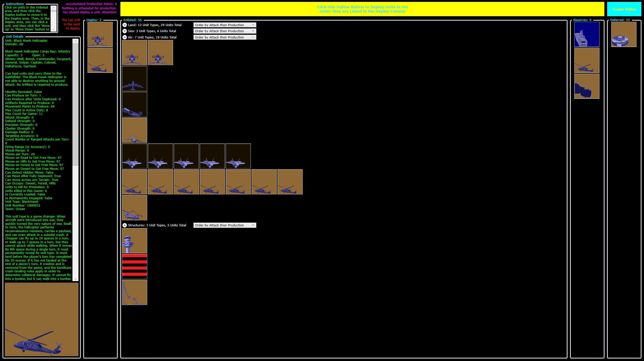Select the Apache helicopter at top of Deploy column

click(x=100, y=34)
